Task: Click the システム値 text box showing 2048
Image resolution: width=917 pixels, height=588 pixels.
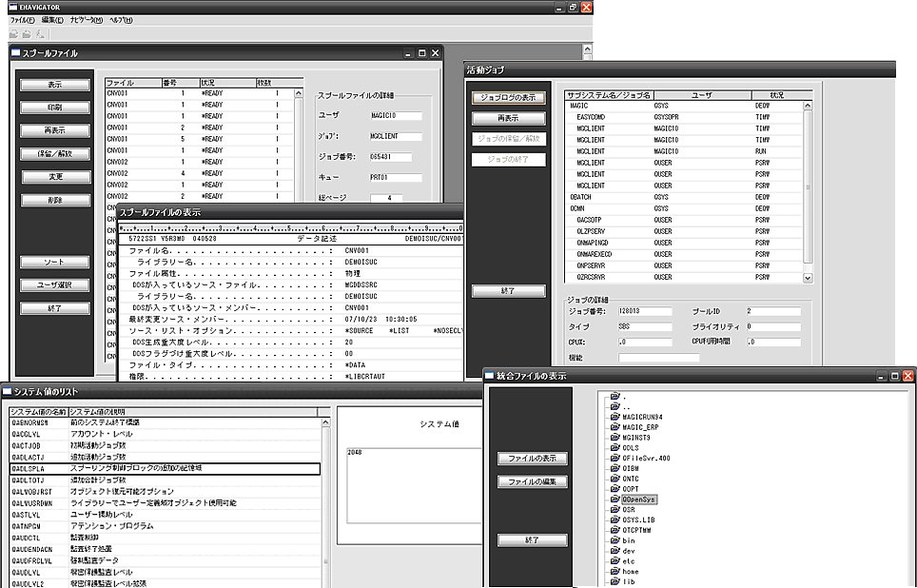Action: (x=414, y=485)
